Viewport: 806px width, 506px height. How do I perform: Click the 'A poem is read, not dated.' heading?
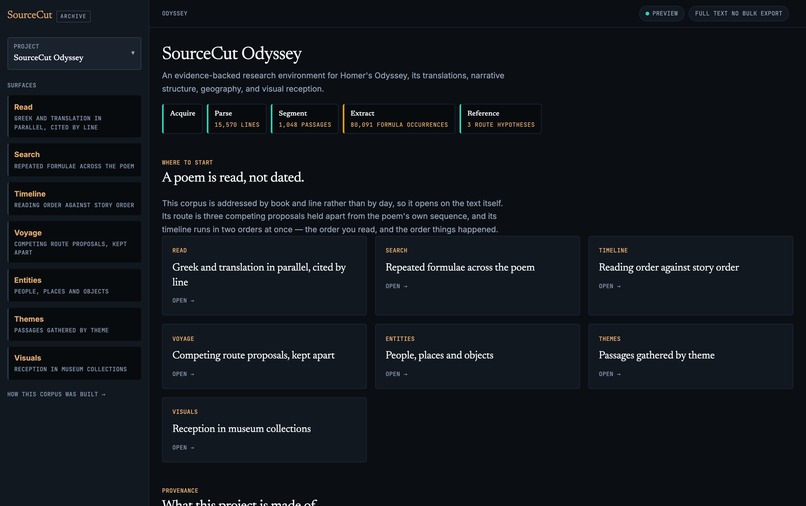click(233, 177)
